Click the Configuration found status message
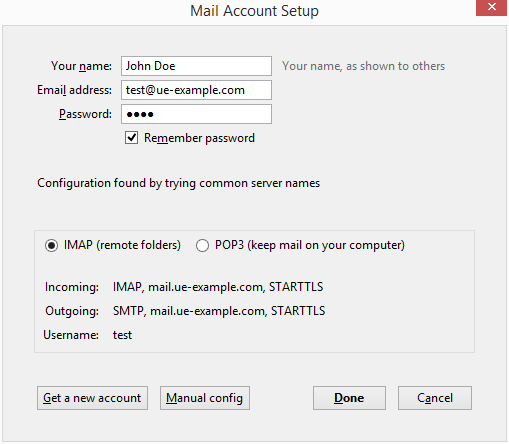This screenshot has width=509, height=444. 179,183
